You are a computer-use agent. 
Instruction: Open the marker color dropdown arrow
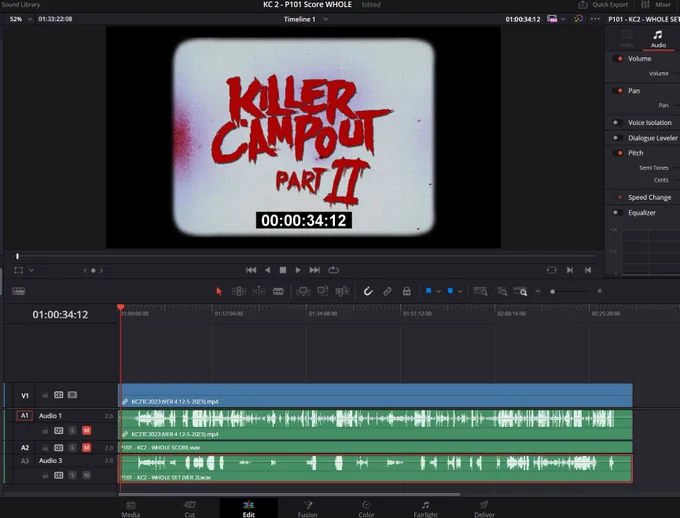click(x=460, y=292)
